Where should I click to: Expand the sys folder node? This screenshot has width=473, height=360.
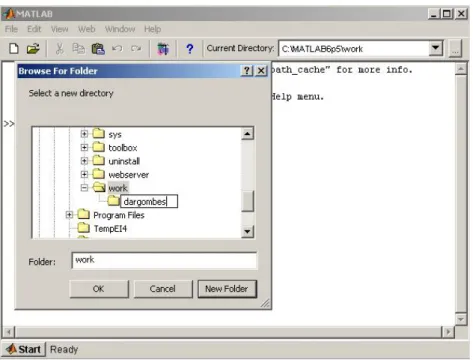[84, 134]
